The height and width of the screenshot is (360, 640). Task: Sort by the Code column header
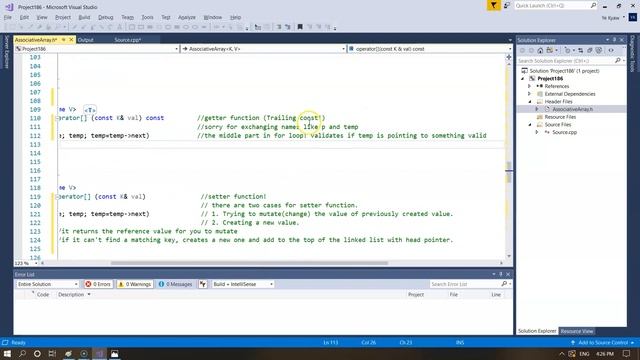pyautogui.click(x=43, y=294)
